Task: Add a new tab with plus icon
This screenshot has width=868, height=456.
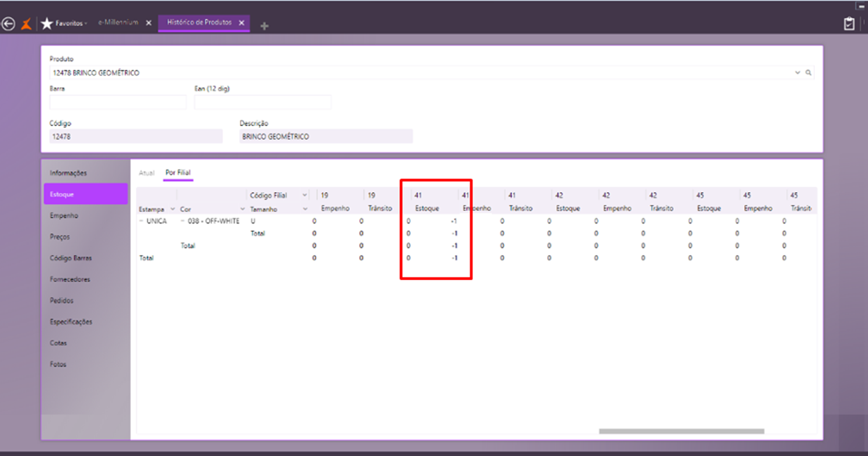Action: (264, 26)
